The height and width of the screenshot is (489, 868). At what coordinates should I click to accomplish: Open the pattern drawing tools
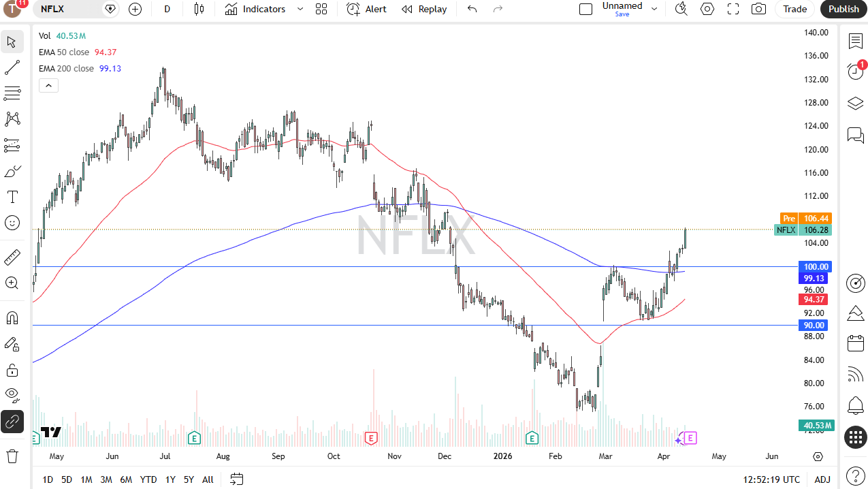[x=12, y=119]
